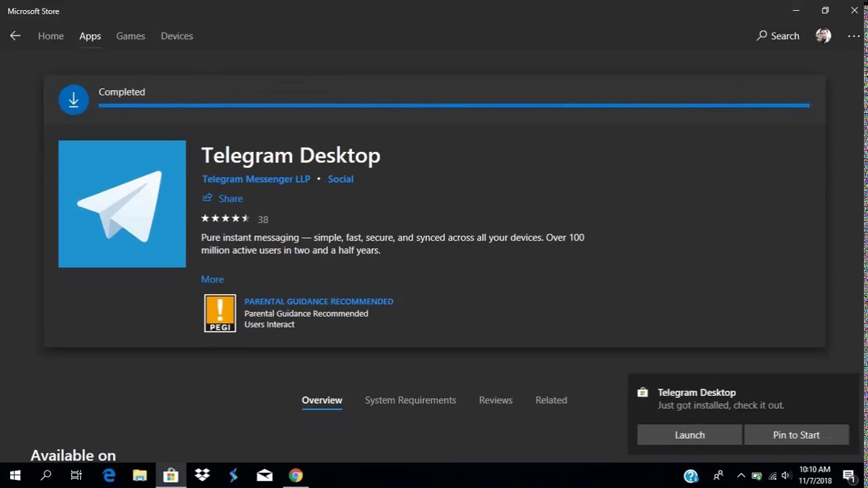
Task: Open the Home tab in Microsoft Store
Action: pos(51,36)
